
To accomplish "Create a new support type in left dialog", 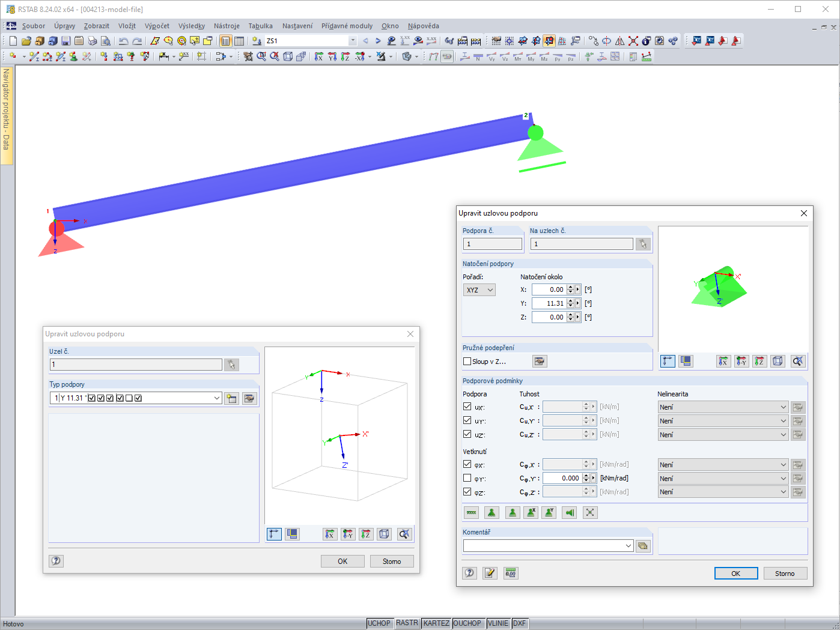I will [231, 398].
